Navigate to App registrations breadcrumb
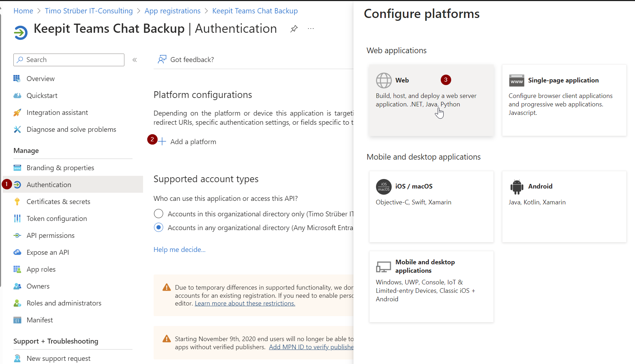The width and height of the screenshot is (635, 364). (172, 11)
